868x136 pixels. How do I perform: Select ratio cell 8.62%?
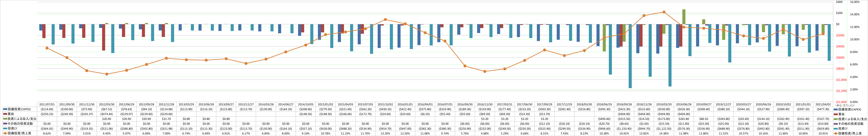pos(47,134)
